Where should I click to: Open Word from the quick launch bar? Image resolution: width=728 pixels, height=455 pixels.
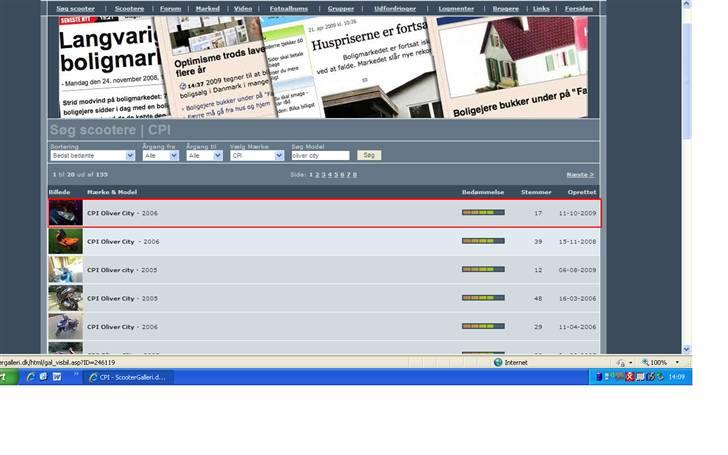pos(57,377)
